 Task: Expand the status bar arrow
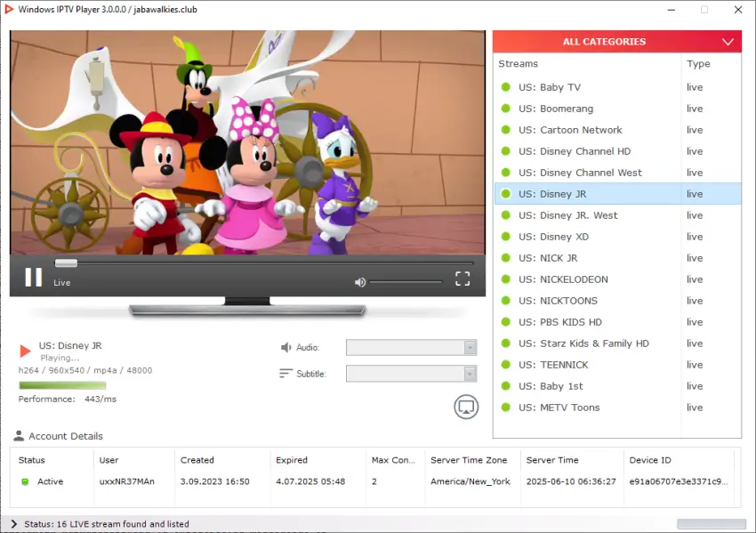13,524
